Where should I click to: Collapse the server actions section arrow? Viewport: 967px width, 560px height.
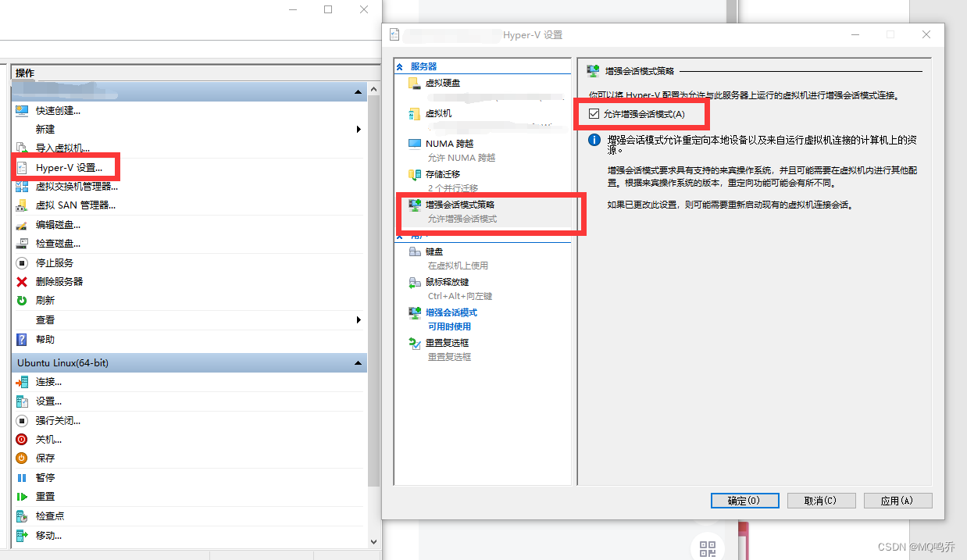point(359,93)
